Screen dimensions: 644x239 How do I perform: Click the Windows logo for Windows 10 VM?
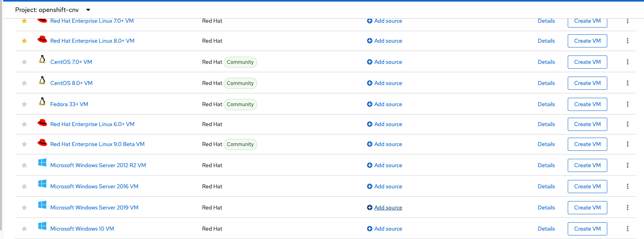pos(42,226)
